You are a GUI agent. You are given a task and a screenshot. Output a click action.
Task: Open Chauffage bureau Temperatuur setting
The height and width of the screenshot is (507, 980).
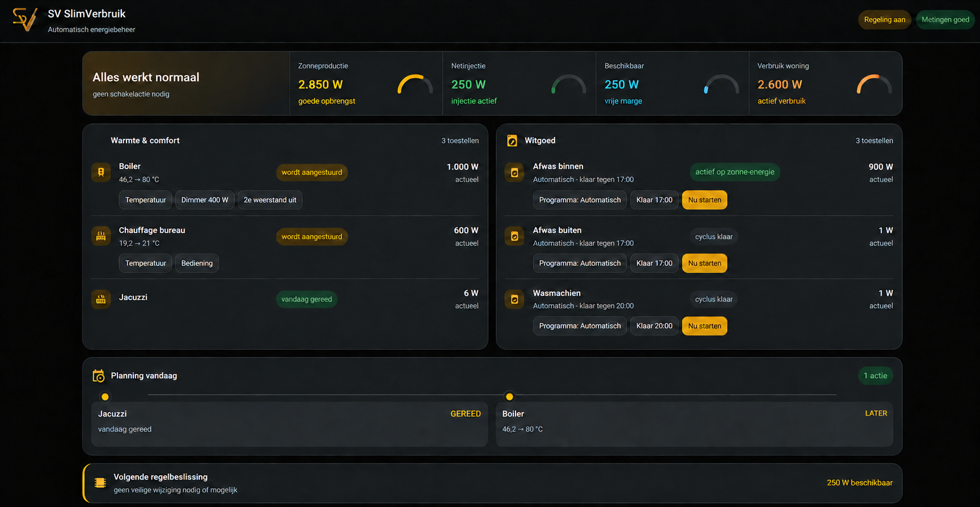click(x=146, y=263)
